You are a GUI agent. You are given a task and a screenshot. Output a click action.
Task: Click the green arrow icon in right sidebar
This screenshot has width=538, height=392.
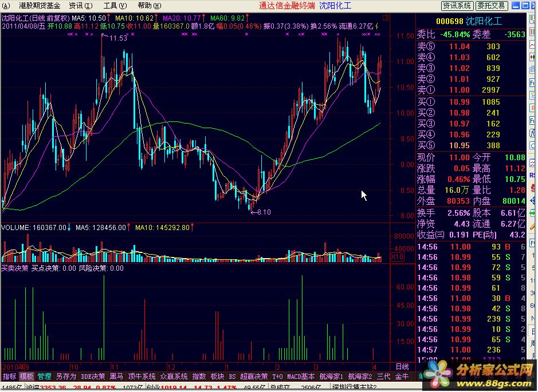(533, 213)
